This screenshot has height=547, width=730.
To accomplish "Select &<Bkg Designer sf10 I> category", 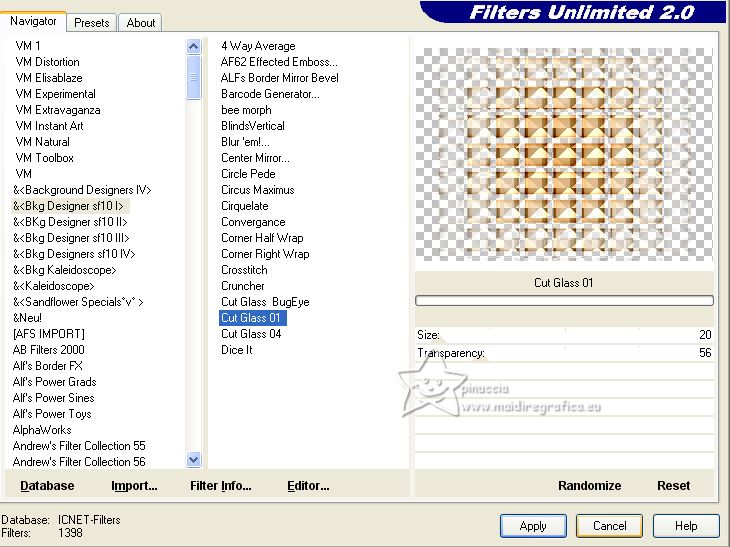I will pos(68,206).
